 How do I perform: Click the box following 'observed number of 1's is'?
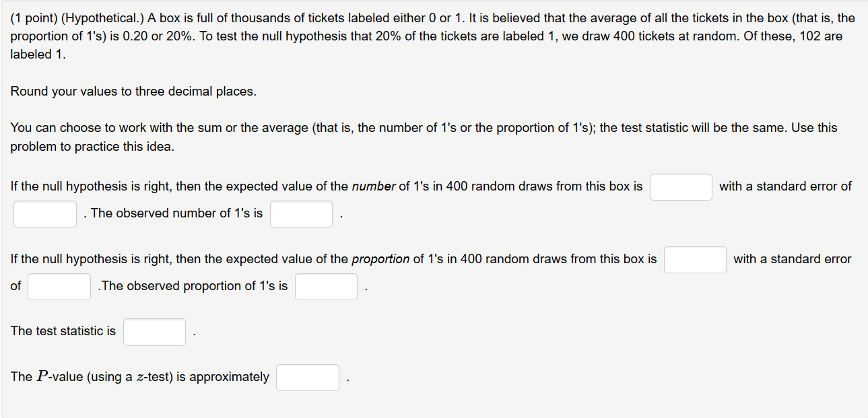coord(301,214)
